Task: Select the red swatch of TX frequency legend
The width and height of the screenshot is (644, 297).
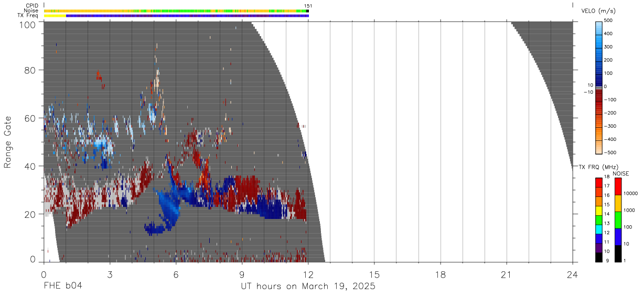Action: tap(599, 182)
